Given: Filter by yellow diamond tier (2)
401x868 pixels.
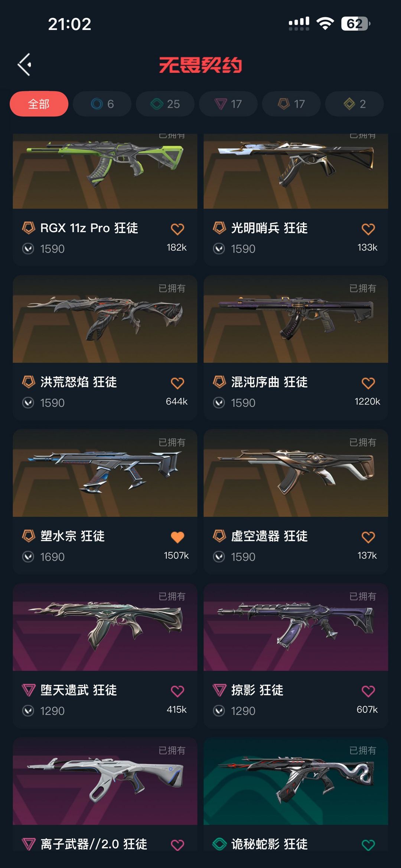Looking at the screenshot, I should (355, 104).
